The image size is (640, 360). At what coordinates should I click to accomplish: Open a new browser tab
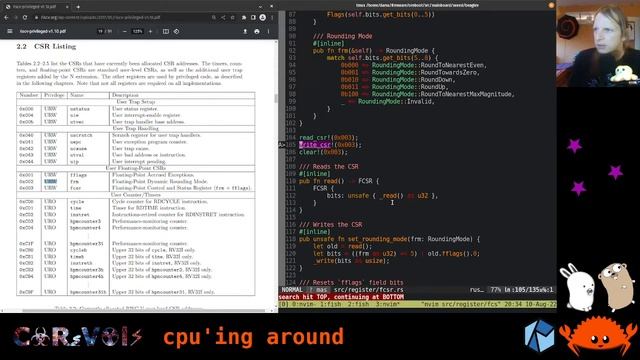pyautogui.click(x=78, y=7)
